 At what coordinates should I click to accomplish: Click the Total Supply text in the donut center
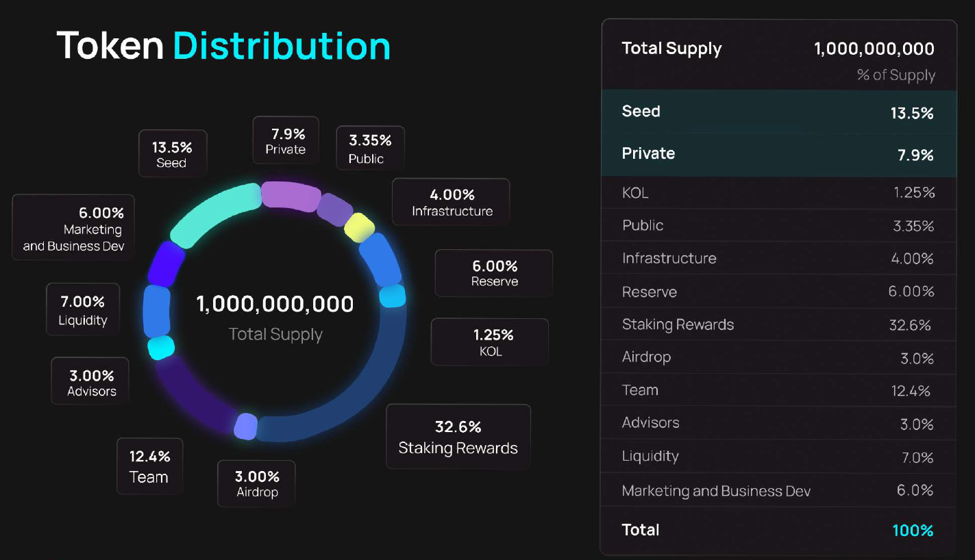tap(275, 334)
